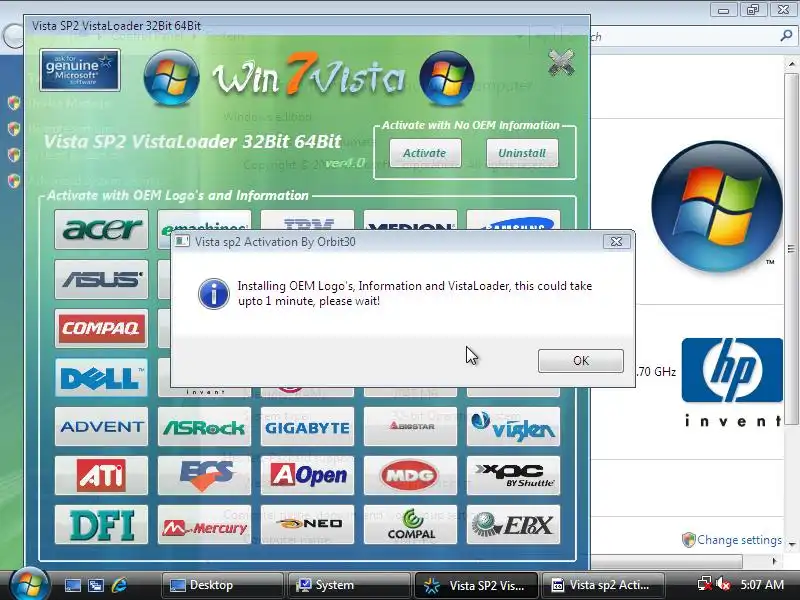The height and width of the screenshot is (600, 800).
Task: Click the search magnifier in System window
Action: (787, 36)
